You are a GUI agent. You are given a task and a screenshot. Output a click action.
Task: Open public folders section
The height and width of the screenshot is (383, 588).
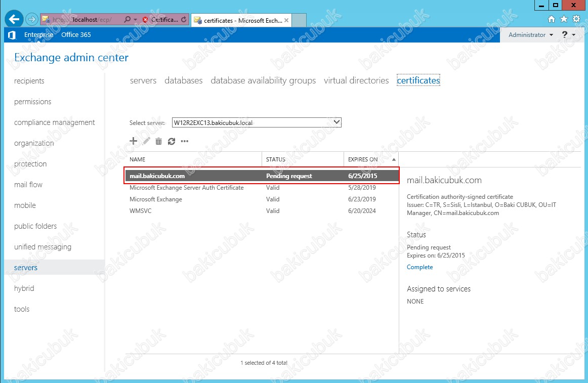[35, 226]
